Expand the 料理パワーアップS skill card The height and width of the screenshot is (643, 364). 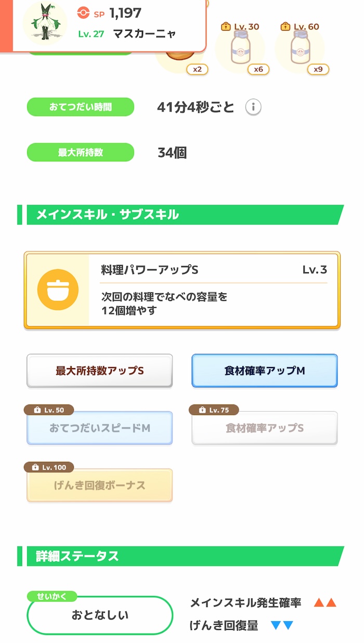coord(182,290)
